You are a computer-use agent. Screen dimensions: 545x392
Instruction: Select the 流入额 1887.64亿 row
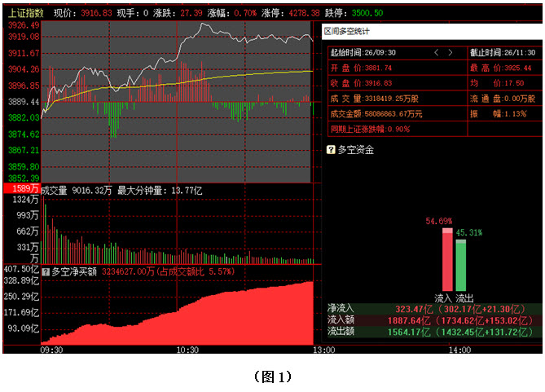[x=434, y=320]
